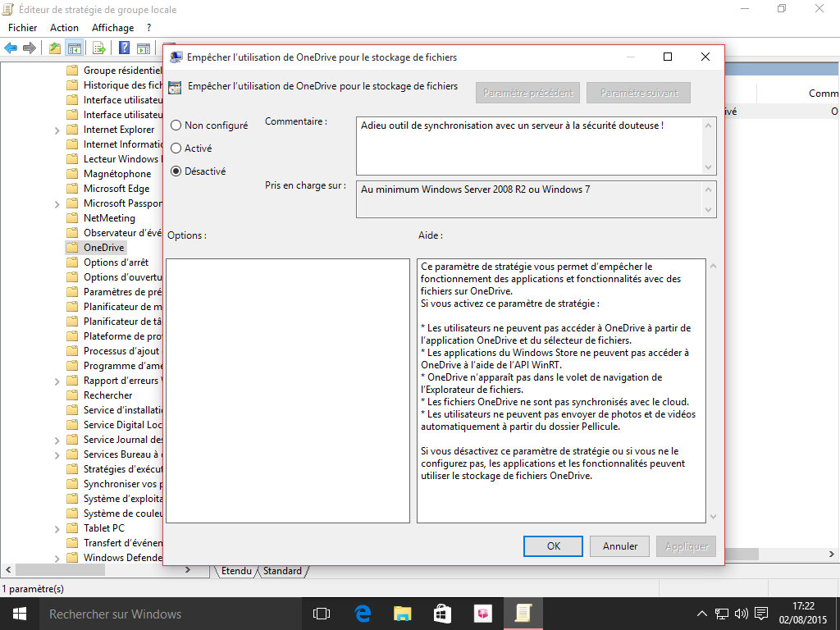The image size is (840, 630).
Task: Expand the Windows Defender tree node
Action: [x=57, y=558]
